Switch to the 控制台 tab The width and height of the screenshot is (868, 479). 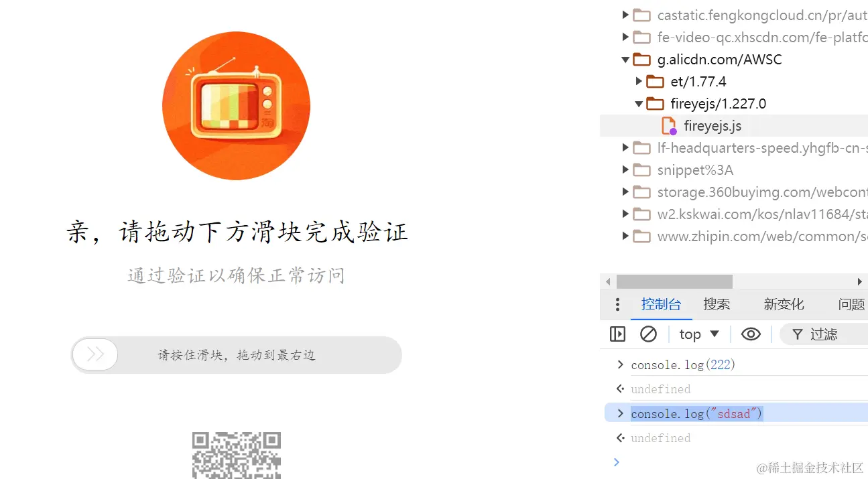(661, 304)
